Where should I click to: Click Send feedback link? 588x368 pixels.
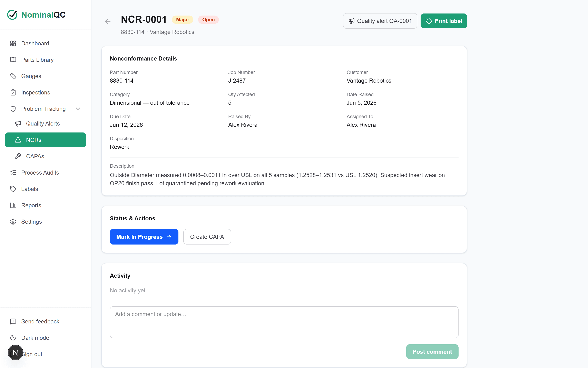click(46, 322)
